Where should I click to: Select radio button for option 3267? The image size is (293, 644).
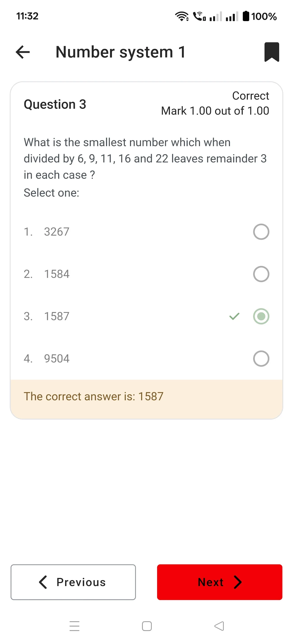[261, 232]
